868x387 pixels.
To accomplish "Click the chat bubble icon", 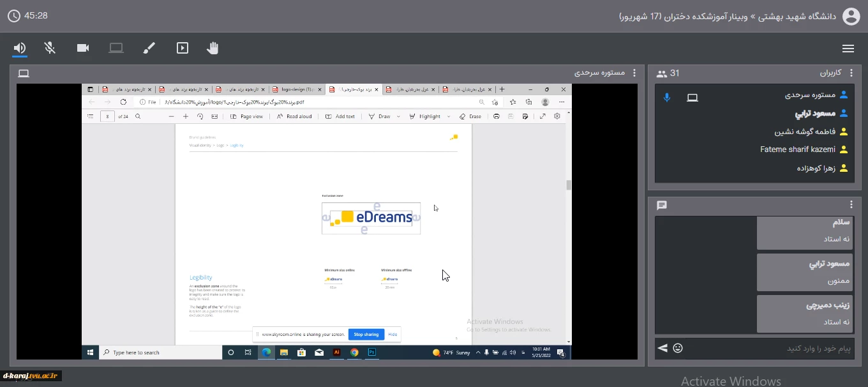I will pos(662,206).
